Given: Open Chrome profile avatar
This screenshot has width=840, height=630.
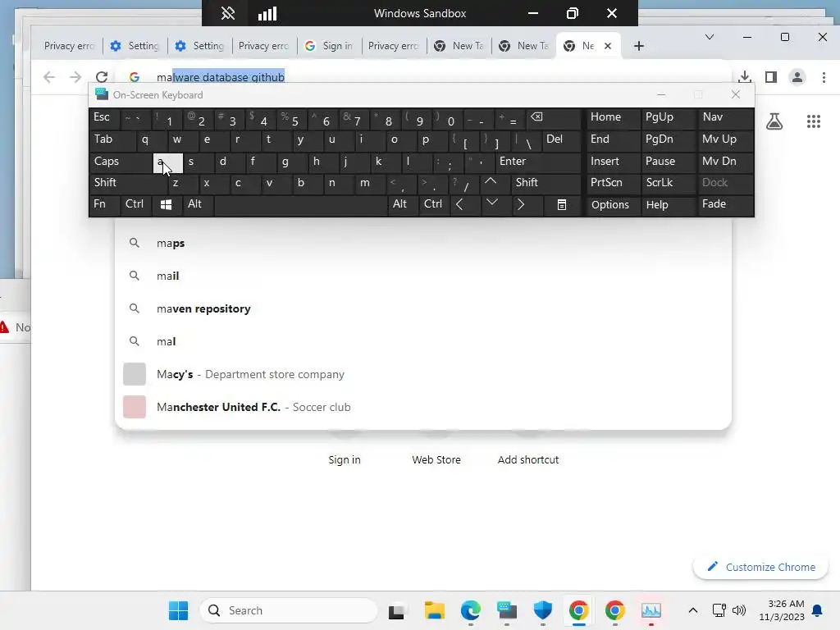Looking at the screenshot, I should (797, 77).
